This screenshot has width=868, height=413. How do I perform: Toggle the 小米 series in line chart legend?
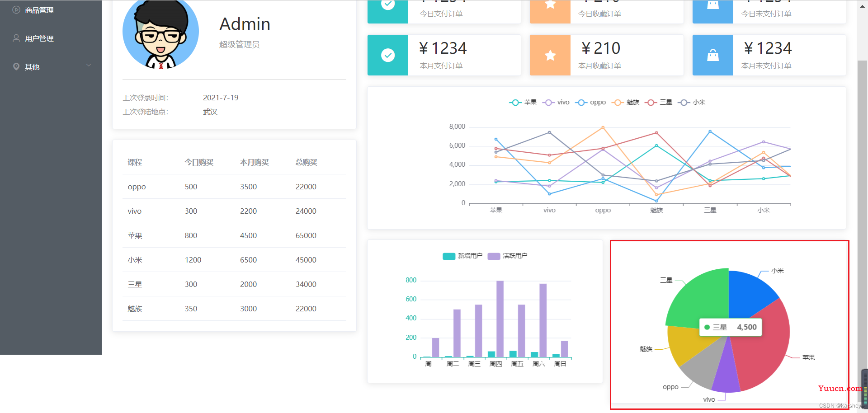[x=692, y=103]
